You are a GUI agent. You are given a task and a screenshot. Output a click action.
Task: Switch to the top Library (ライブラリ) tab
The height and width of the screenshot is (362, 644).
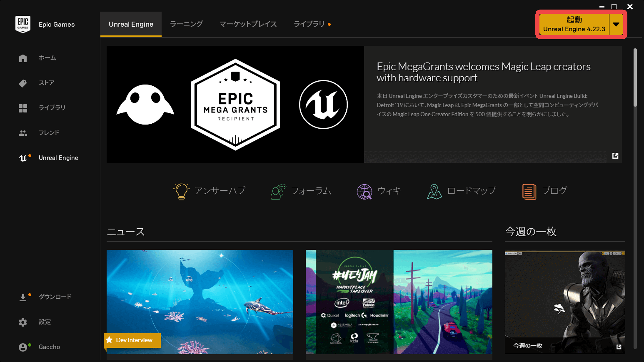[309, 24]
